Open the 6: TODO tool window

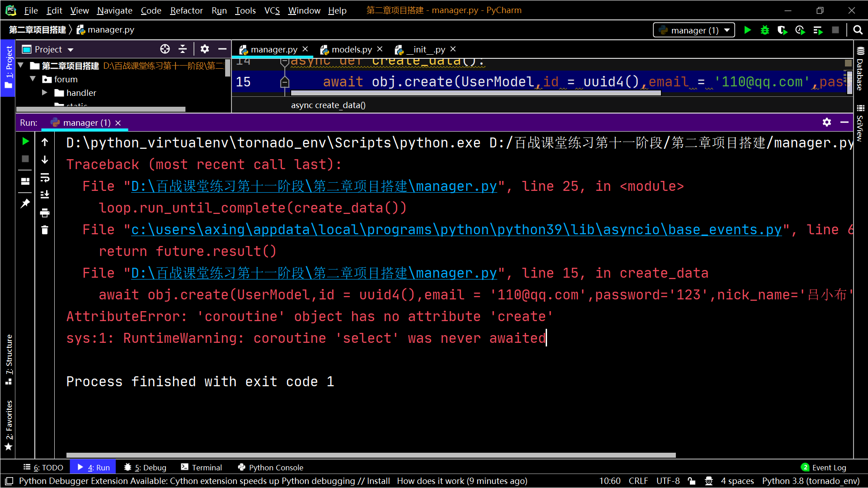(x=43, y=467)
